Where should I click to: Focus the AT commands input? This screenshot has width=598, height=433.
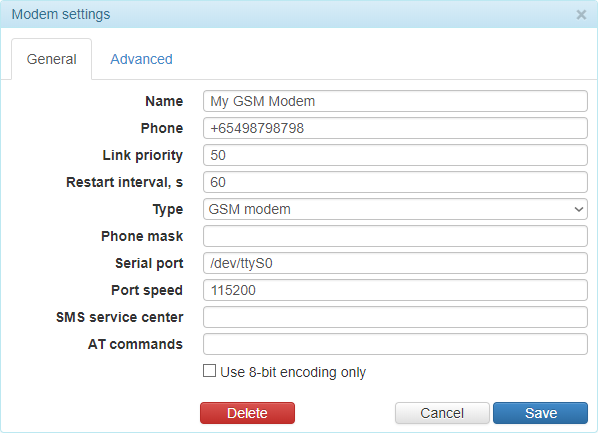coord(395,344)
